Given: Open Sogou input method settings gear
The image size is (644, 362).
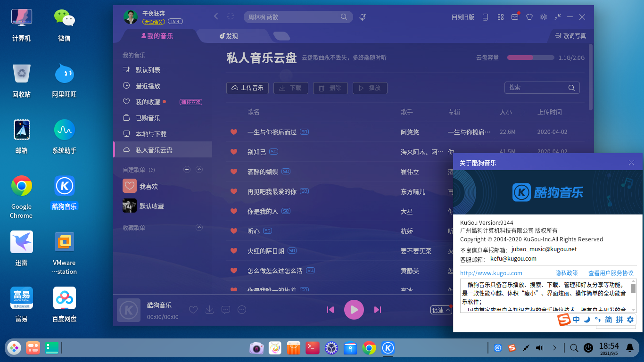Looking at the screenshot, I should tap(630, 320).
